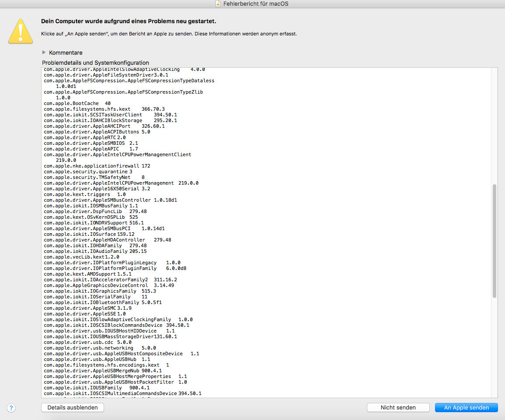Click the com.apple.kext.AMDSupport 1.5.1 line
Screen dimensions: 505x420
87,274
